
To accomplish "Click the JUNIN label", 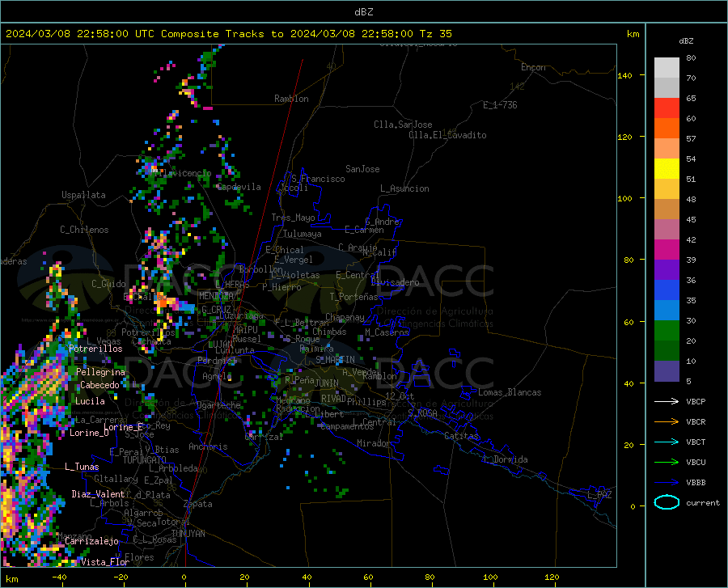I will pos(327,383).
